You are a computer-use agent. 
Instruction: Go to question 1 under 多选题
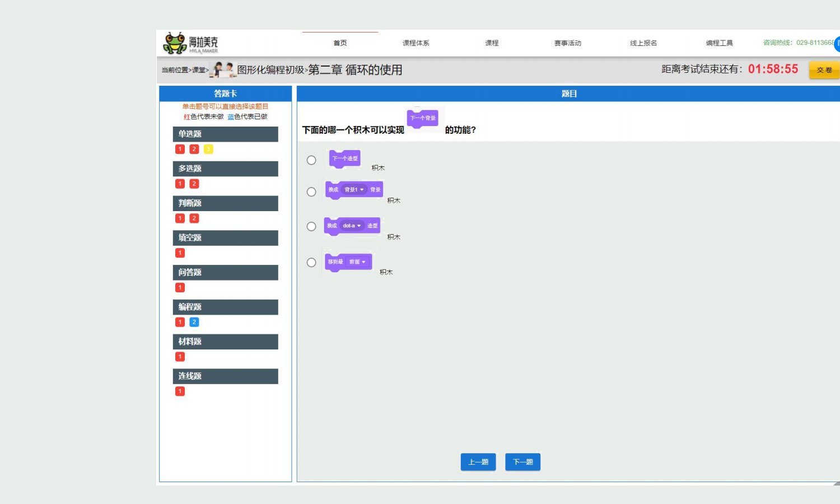click(x=180, y=184)
